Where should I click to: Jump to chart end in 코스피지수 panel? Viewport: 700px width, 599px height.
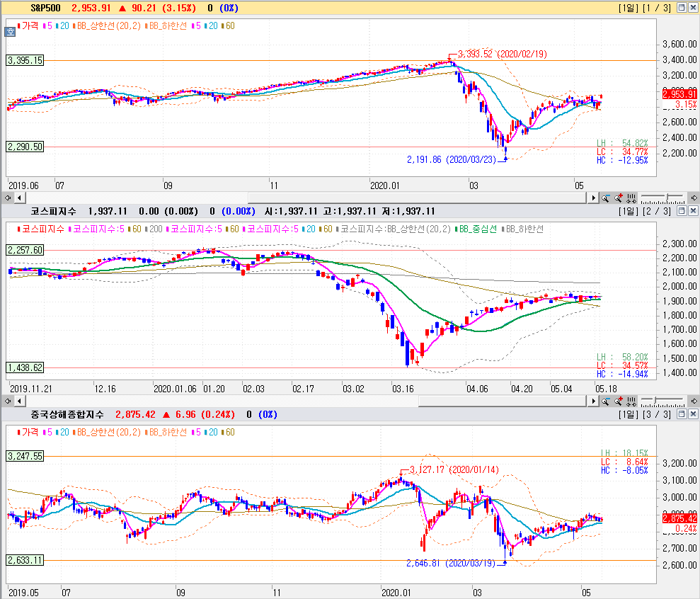click(x=694, y=401)
